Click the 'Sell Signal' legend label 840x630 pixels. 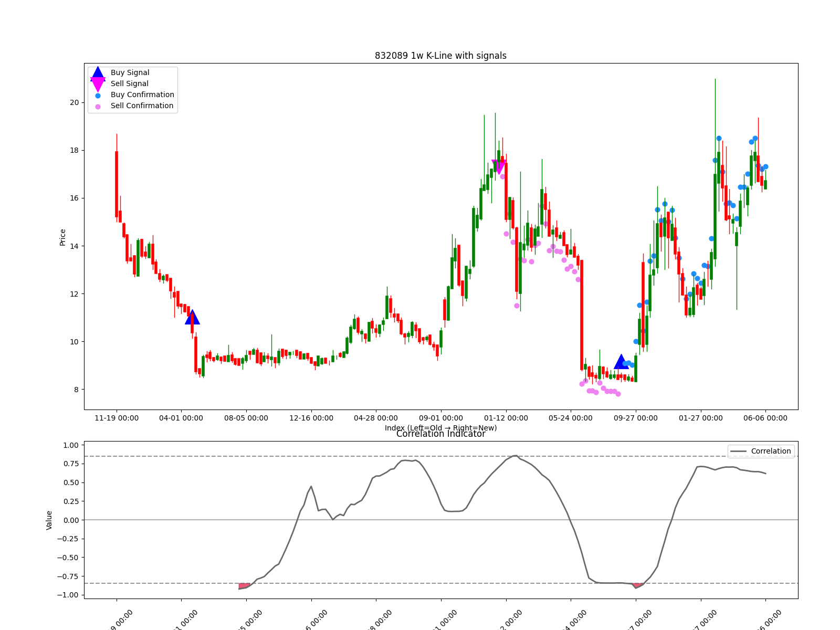coord(129,84)
